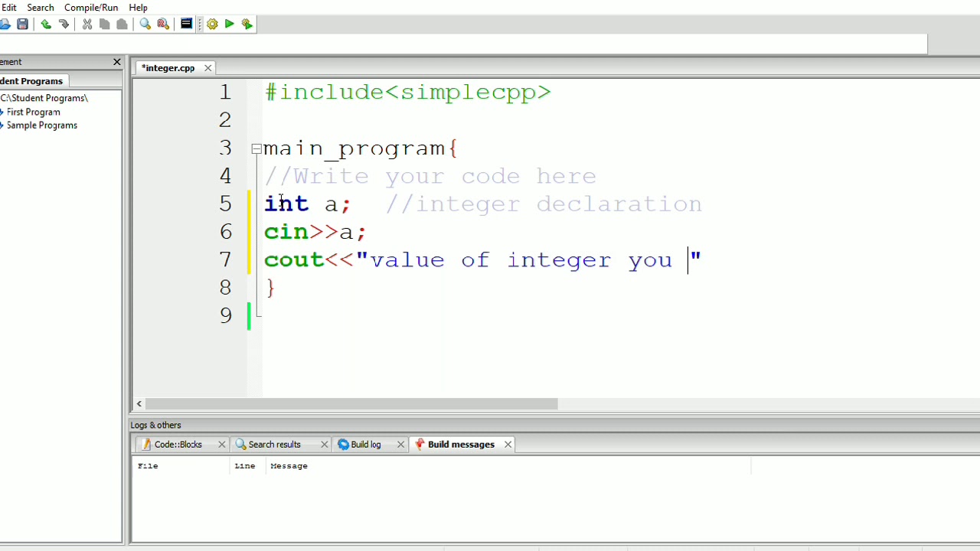The width and height of the screenshot is (980, 551).
Task: Expand the Sample Programs tree node
Action: 2,126
